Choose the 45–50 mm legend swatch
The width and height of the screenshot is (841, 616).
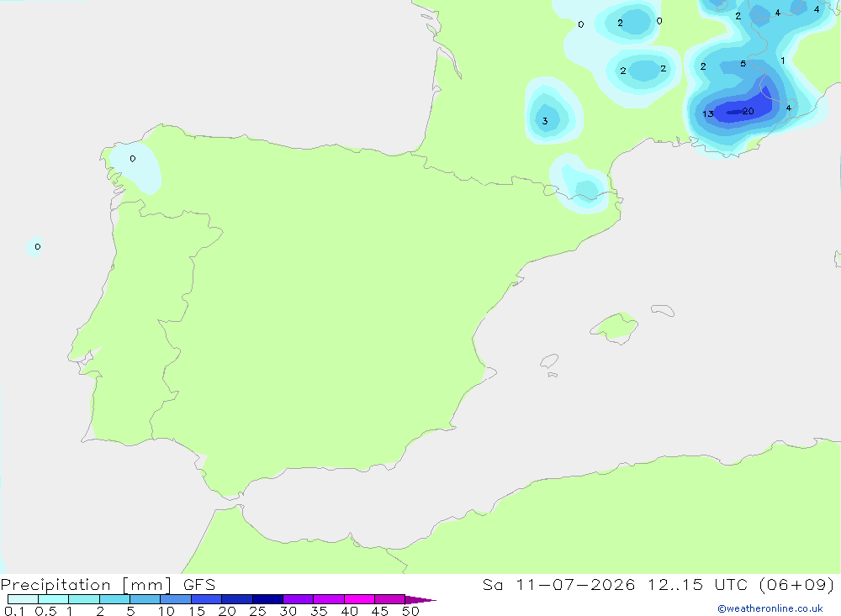coord(390,599)
